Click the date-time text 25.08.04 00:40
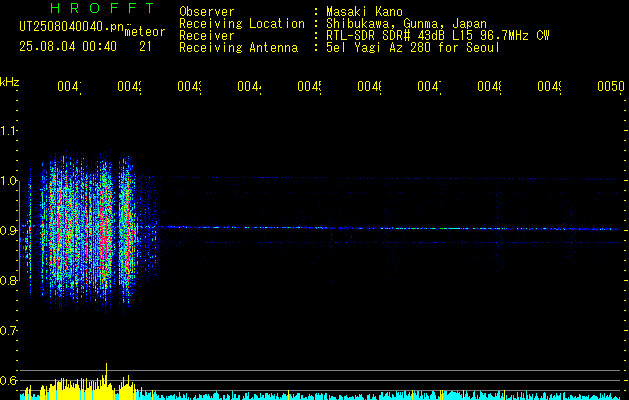 click(x=68, y=47)
